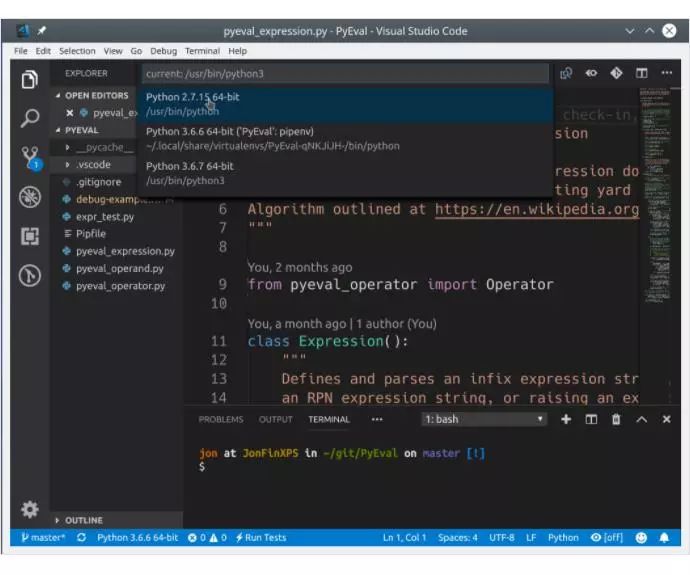The image size is (690, 575).
Task: Click UTF-8 encoding status item
Action: click(x=502, y=538)
